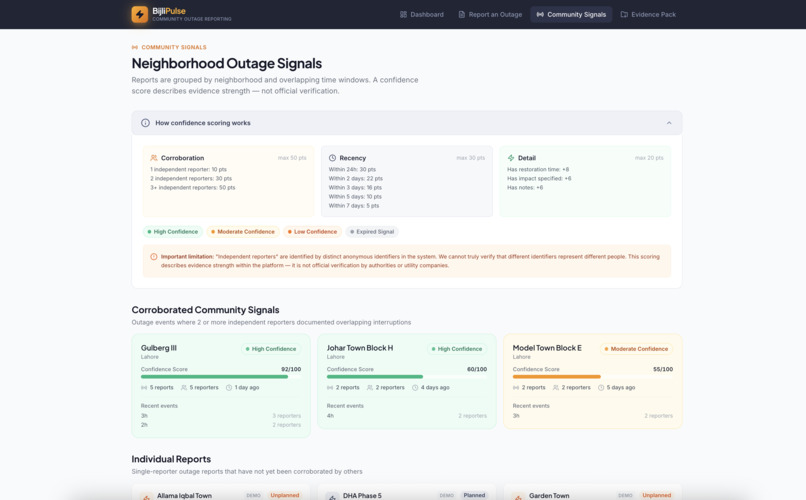Click the small icon beside COMMUNITY SIGNALS heading

[135, 47]
